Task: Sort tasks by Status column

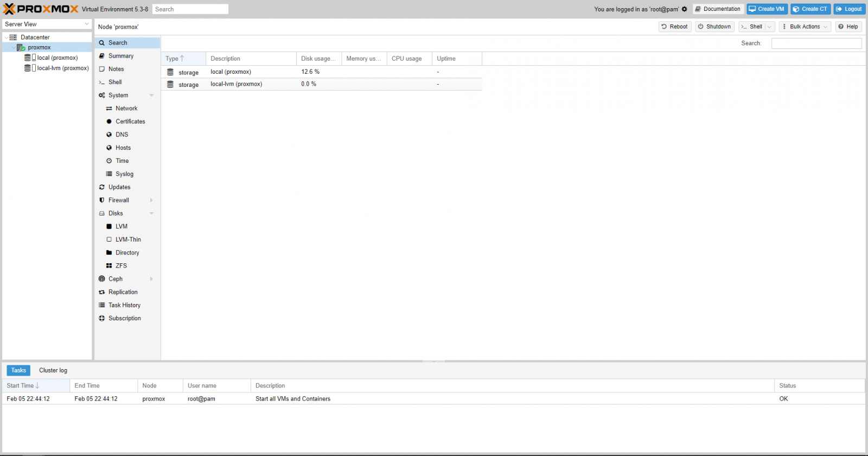Action: [819, 385]
